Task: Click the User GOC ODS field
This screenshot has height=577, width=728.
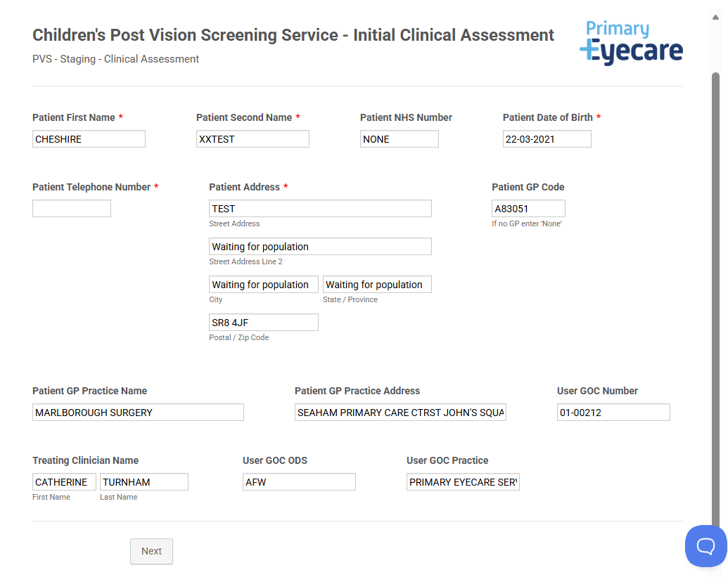Action: (x=299, y=482)
